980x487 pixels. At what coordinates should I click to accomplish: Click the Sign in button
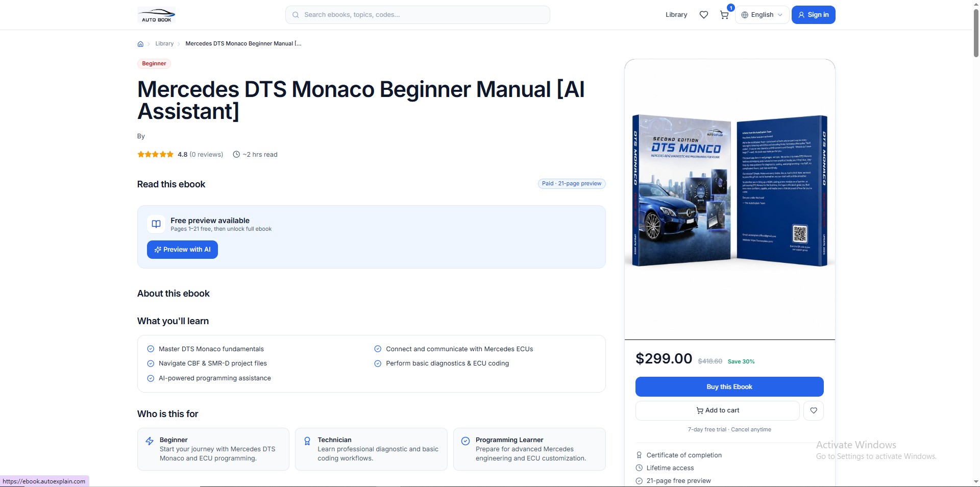pos(813,15)
